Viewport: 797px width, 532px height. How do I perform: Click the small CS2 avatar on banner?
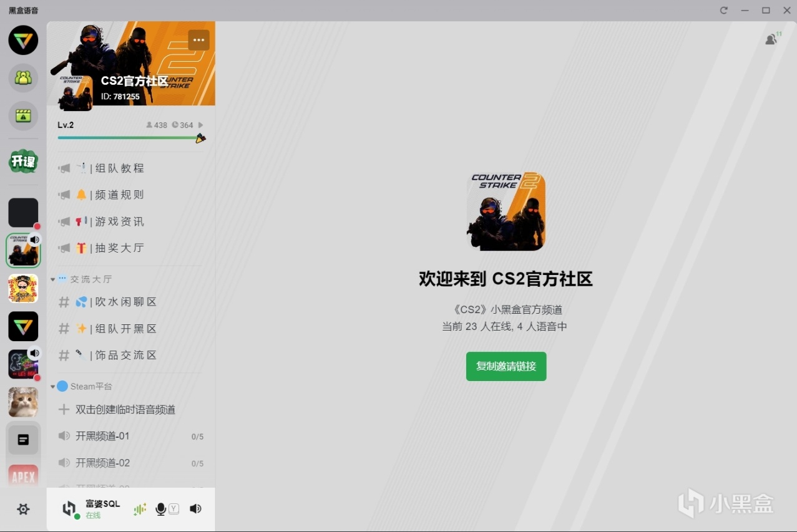point(76,93)
